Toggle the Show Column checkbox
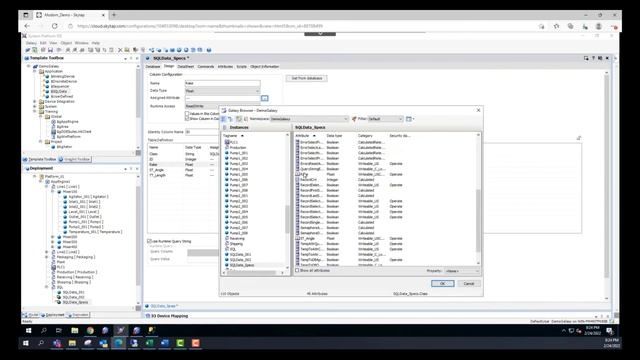640x360 pixels. pos(187,118)
